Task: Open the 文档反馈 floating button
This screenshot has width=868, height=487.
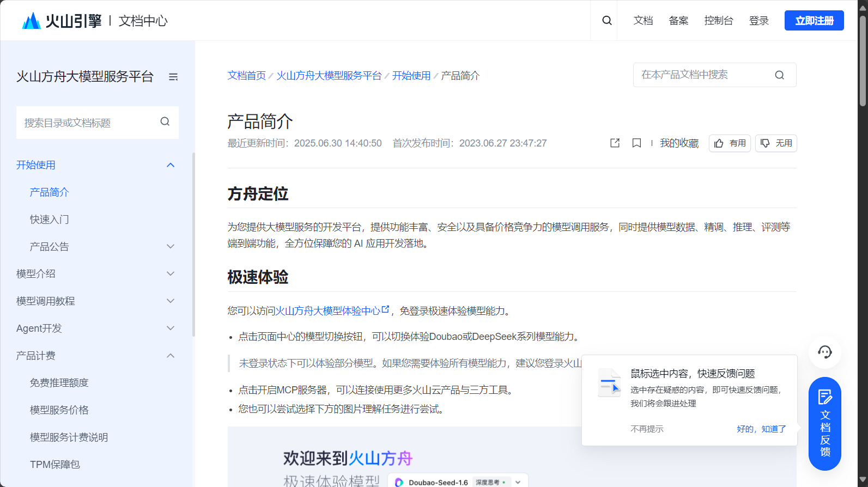Action: [825, 424]
